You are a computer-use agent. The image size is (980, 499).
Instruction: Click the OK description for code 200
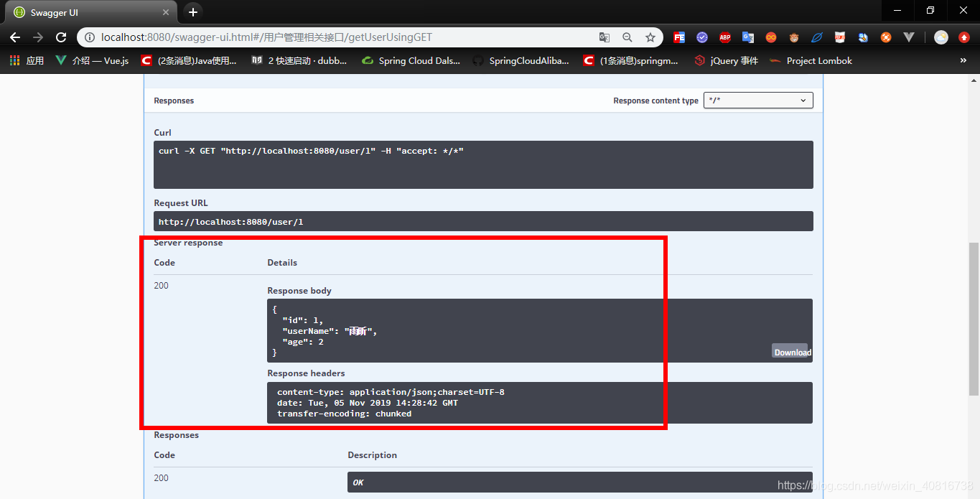click(358, 482)
